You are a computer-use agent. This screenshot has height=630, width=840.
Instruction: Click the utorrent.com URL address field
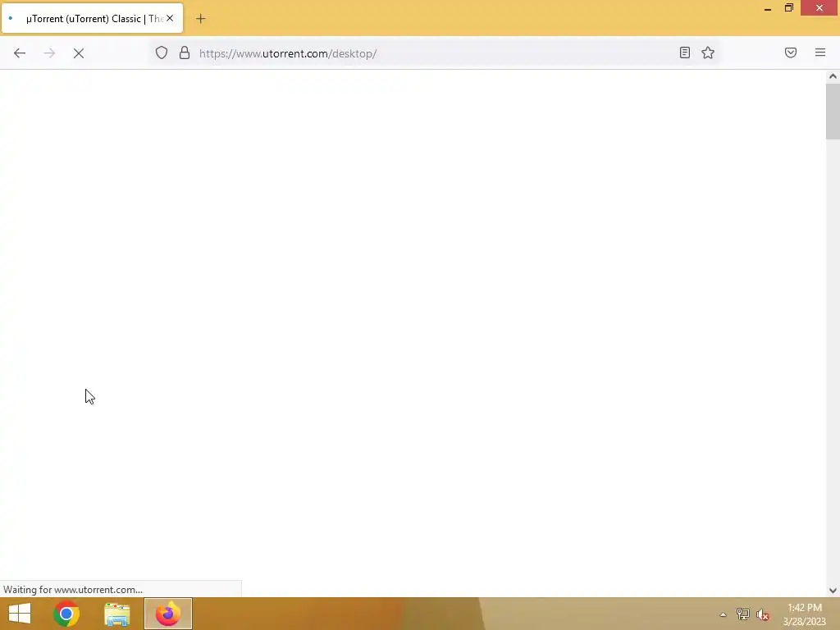434,53
